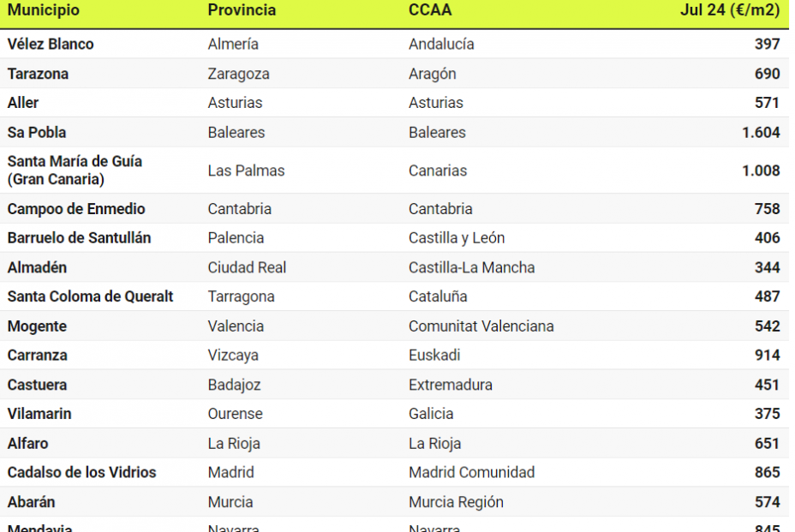This screenshot has height=532, width=795.
Task: Click the Jul 24 (€/m2) column header
Action: click(730, 10)
